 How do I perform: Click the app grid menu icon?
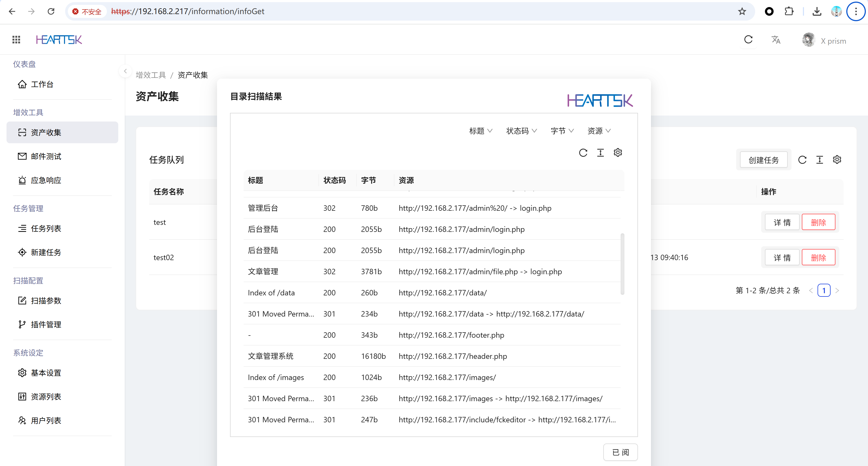16,40
